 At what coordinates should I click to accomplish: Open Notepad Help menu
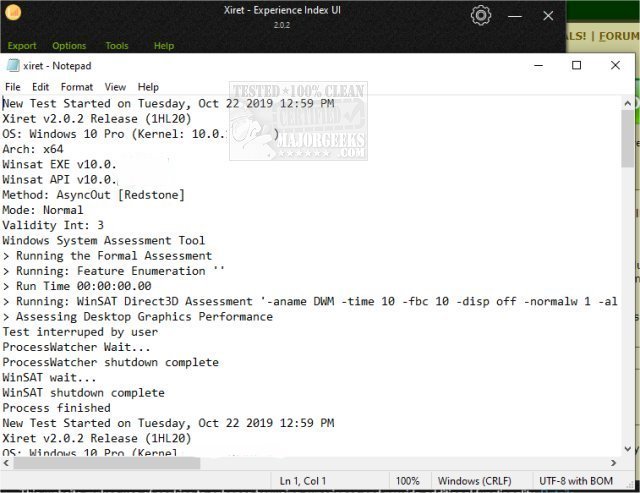tap(148, 87)
